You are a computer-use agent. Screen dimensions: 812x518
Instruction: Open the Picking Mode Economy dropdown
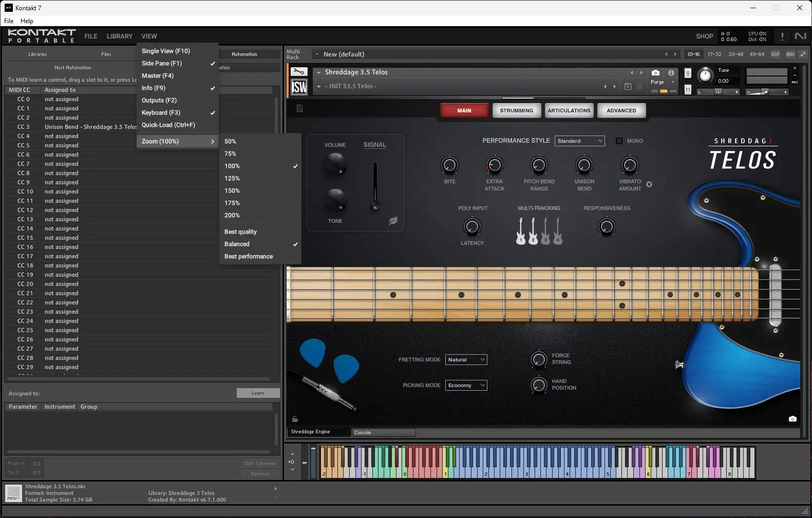(x=466, y=385)
